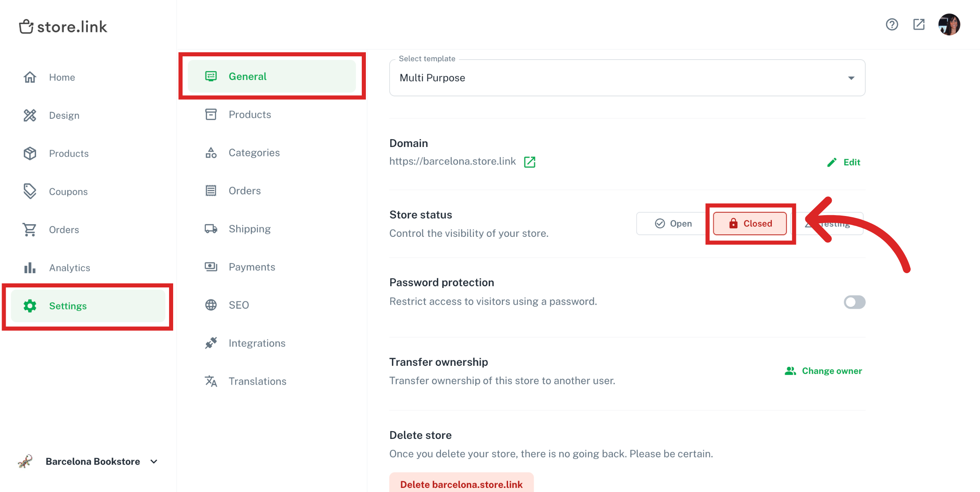This screenshot has width=980, height=492.
Task: Open Payments settings
Action: (252, 267)
